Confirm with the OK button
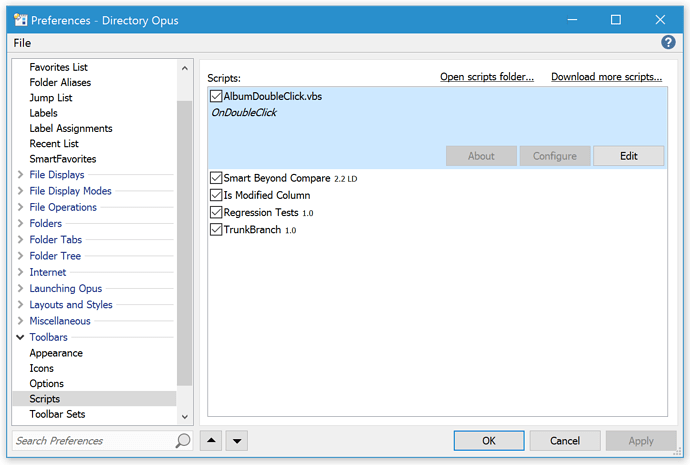 point(489,441)
